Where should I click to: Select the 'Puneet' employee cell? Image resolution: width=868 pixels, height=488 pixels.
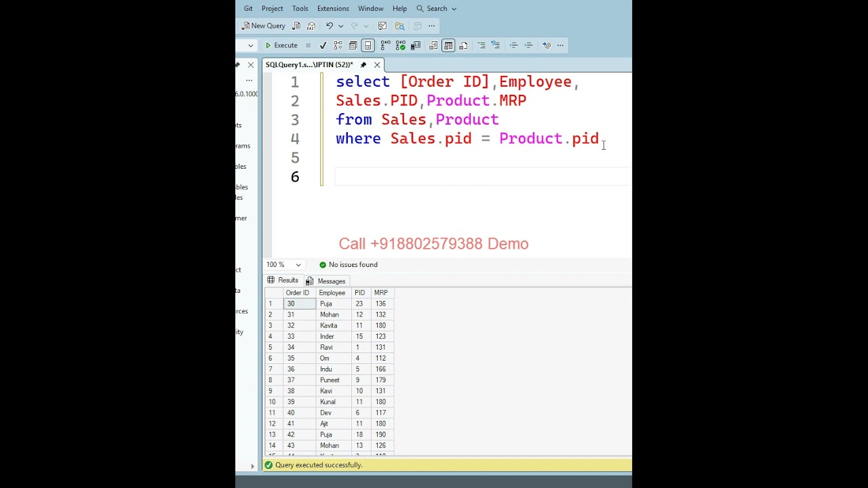point(334,380)
